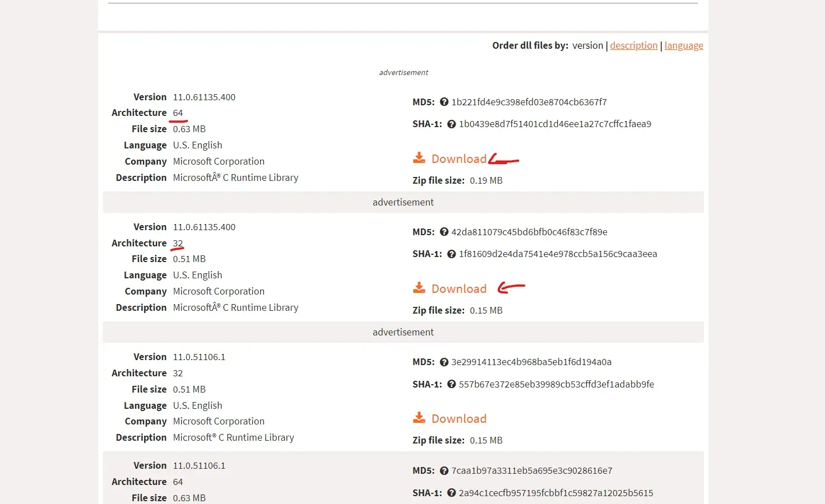Download version 11.0.51106.1 32-bit file
825x504 pixels.
[458, 418]
